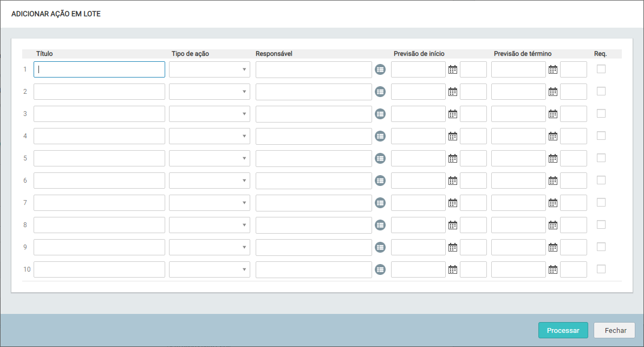Click the Tipo de ação column header
The width and height of the screenshot is (644, 347).
point(190,54)
